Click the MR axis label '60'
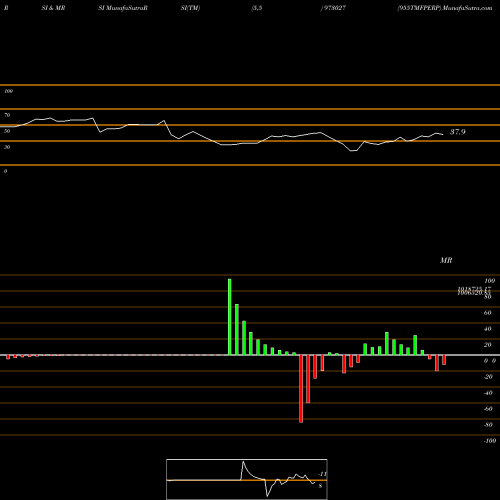 tap(487, 313)
